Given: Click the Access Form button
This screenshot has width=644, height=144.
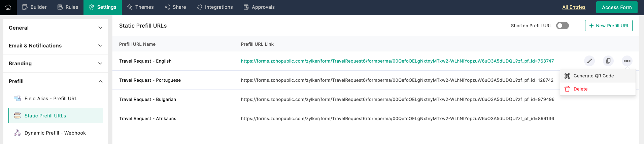Looking at the screenshot, I should [x=616, y=7].
